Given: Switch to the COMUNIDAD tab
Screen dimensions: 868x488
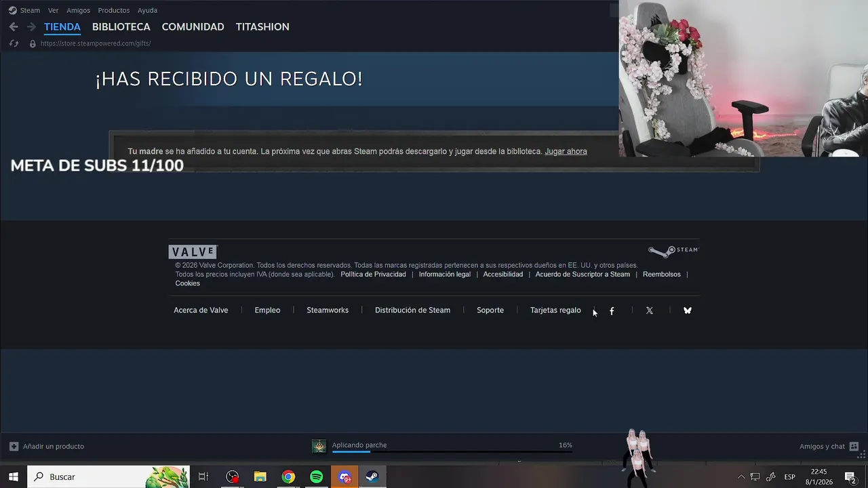Looking at the screenshot, I should tap(193, 27).
